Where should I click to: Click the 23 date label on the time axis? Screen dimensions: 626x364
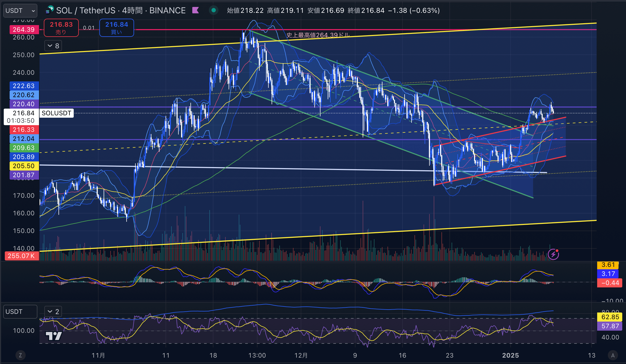[x=449, y=355]
